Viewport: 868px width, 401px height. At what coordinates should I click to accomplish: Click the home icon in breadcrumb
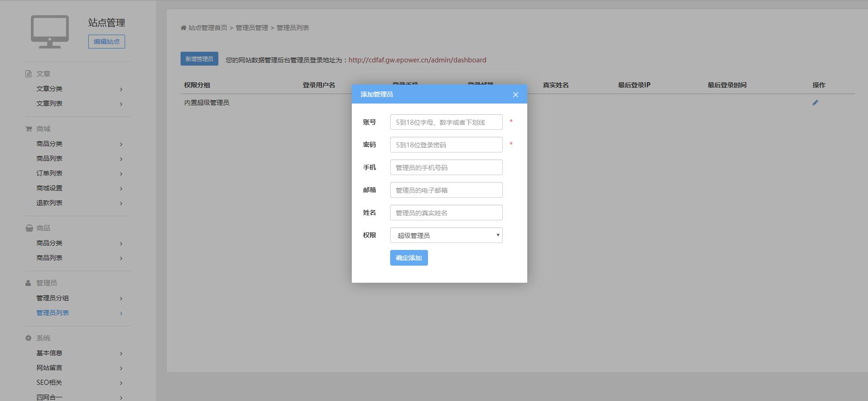point(183,28)
